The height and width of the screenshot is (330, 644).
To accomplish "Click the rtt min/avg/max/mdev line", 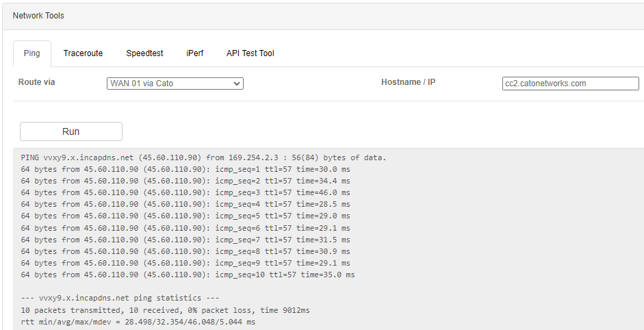I will pos(138,322).
